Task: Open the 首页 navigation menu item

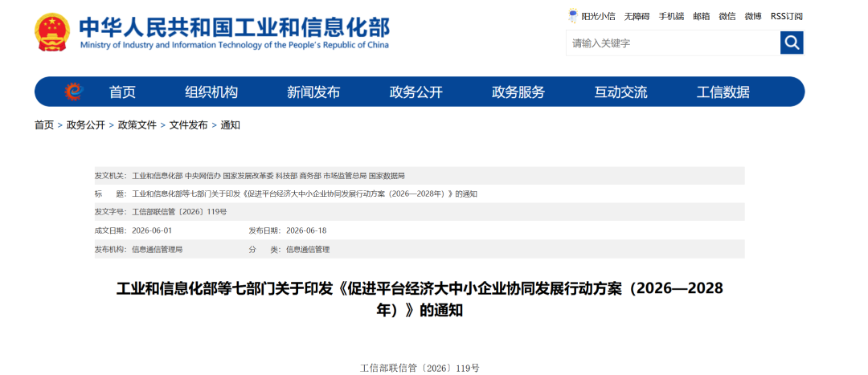Action: (122, 92)
